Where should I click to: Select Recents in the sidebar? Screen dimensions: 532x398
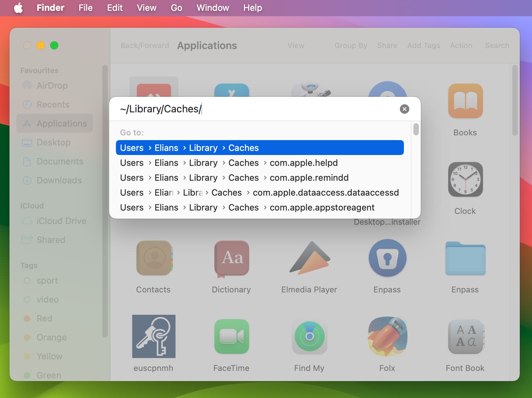point(55,105)
